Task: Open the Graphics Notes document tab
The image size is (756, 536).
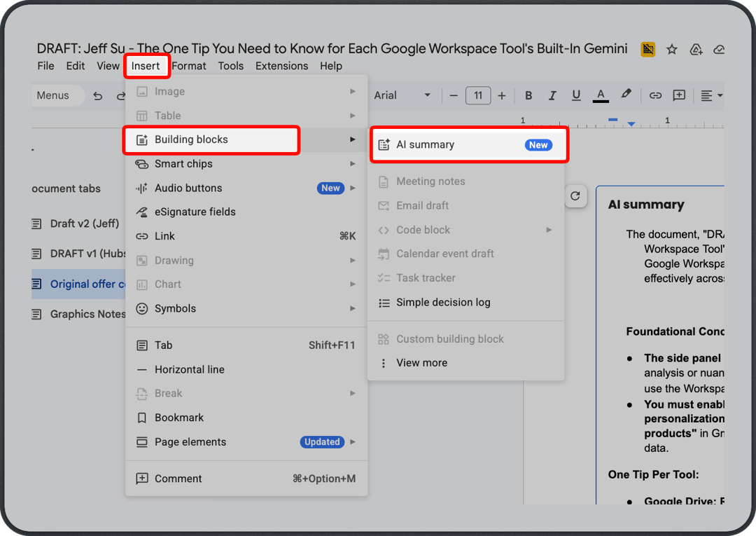Action: tap(78, 314)
